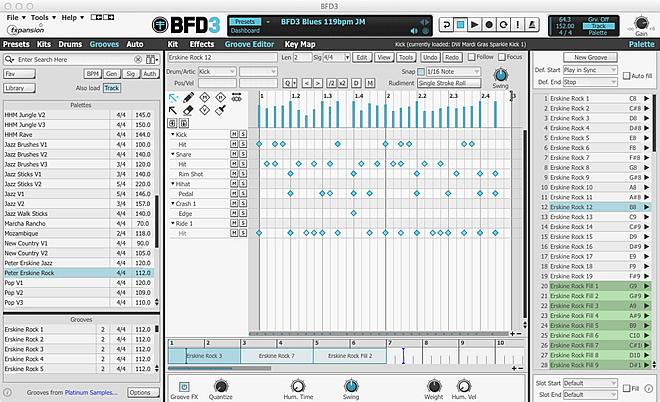Select the V diamond velocity tool
660x402 pixels.
(x=205, y=110)
